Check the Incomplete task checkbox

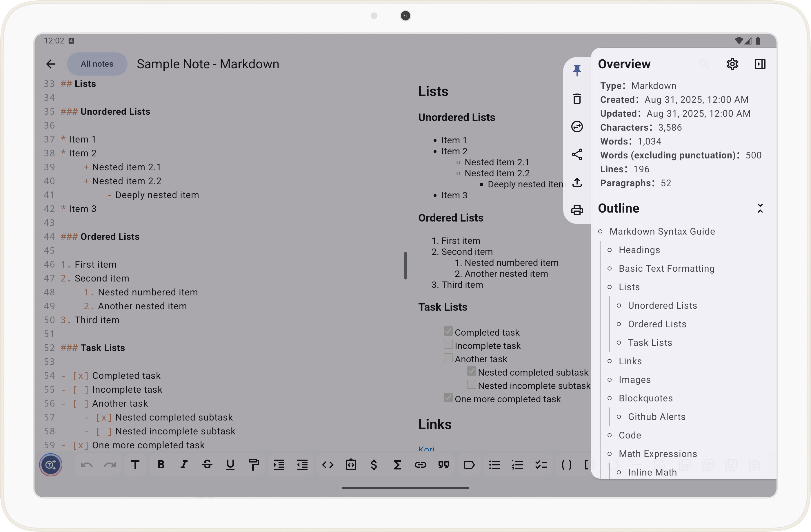[448, 344]
